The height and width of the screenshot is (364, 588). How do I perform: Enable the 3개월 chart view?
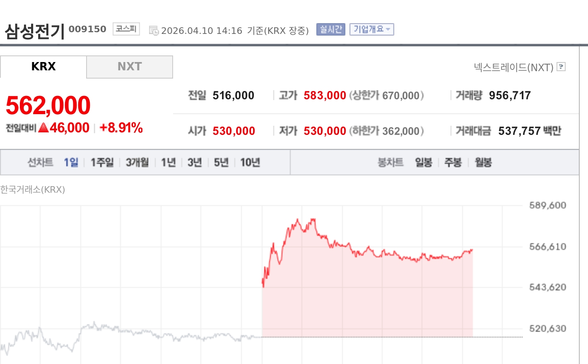[137, 162]
